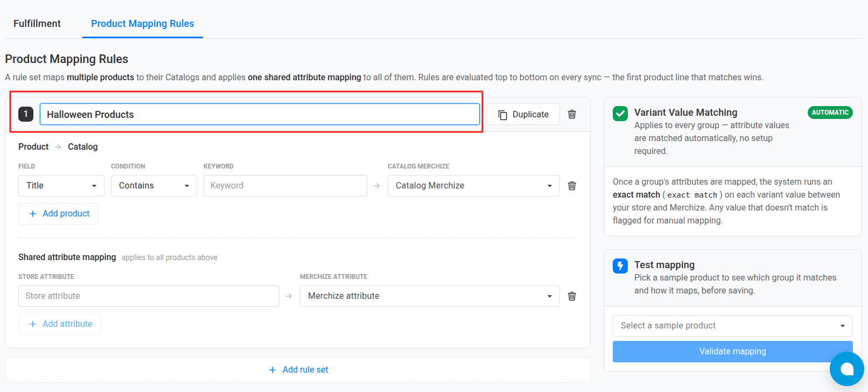
Task: Click the FIELD column label
Action: coord(26,166)
